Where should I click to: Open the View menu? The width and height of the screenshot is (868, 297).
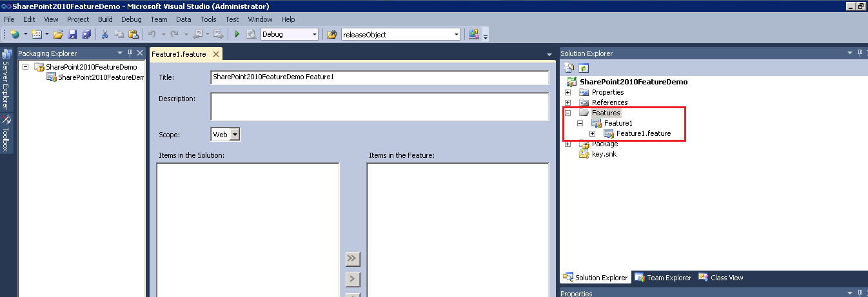coord(51,19)
